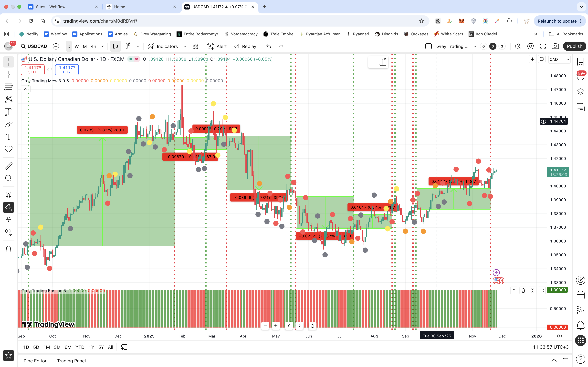Click the zoom in plus control
The image size is (588, 367).
tap(276, 326)
